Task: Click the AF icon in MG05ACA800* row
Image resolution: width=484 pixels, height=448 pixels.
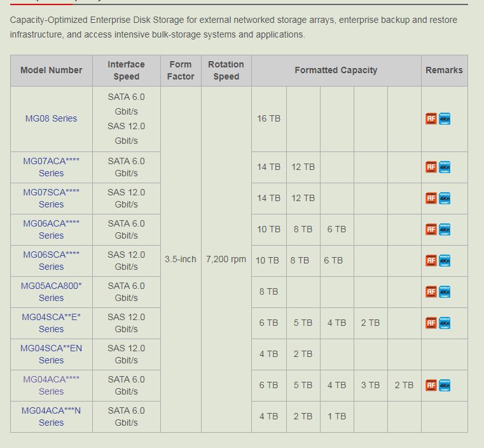Action: tap(431, 292)
